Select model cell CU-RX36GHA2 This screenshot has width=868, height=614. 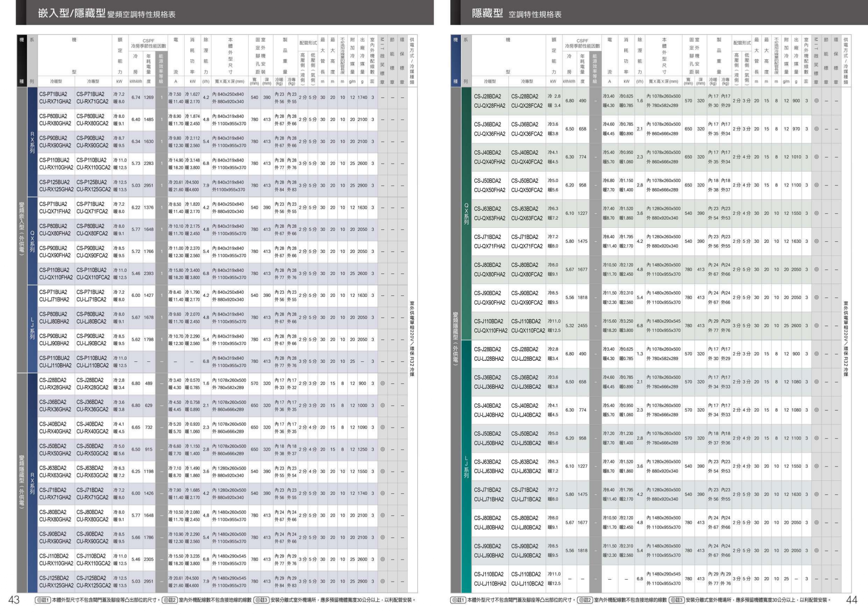55,409
